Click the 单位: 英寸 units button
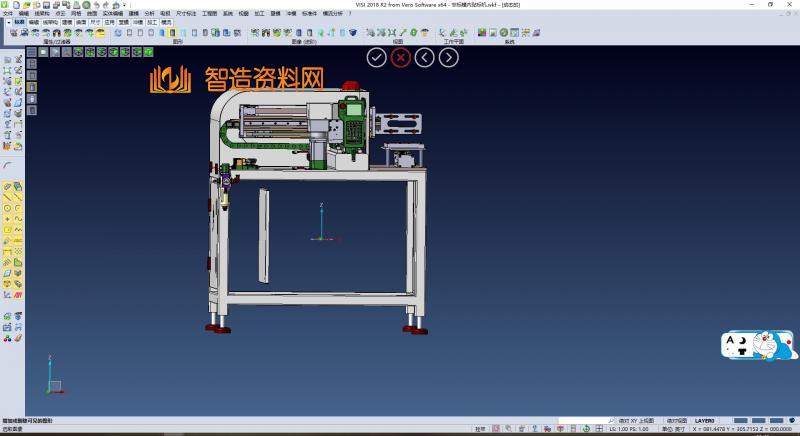The width and height of the screenshot is (800, 436). [x=673, y=429]
